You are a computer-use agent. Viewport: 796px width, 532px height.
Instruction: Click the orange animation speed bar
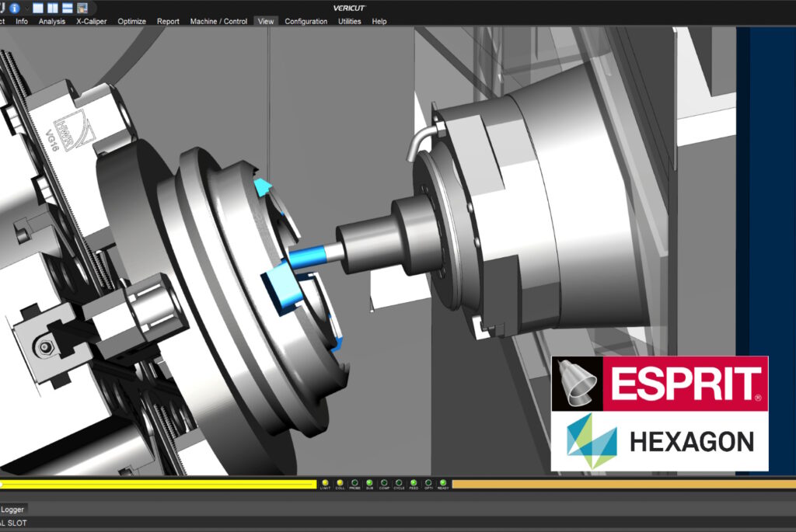tap(622, 484)
